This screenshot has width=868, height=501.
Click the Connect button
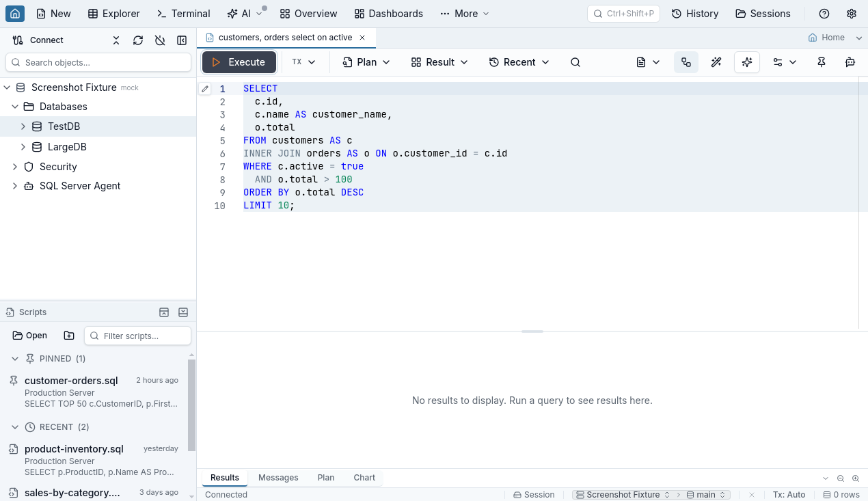[x=38, y=40]
